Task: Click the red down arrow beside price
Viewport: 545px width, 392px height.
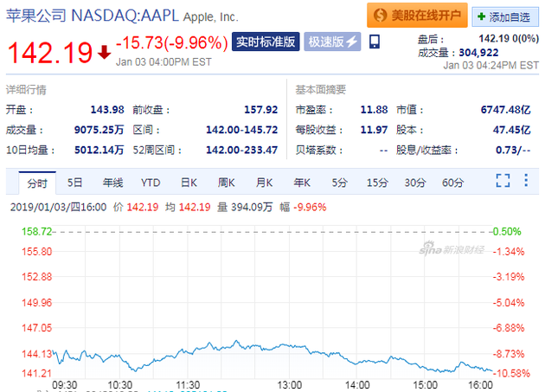Action: [x=104, y=53]
